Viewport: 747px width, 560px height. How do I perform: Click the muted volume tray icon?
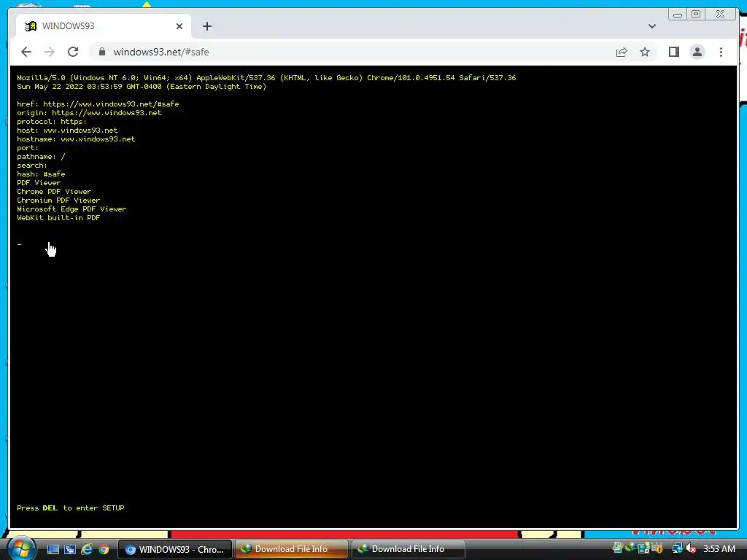pos(691,548)
